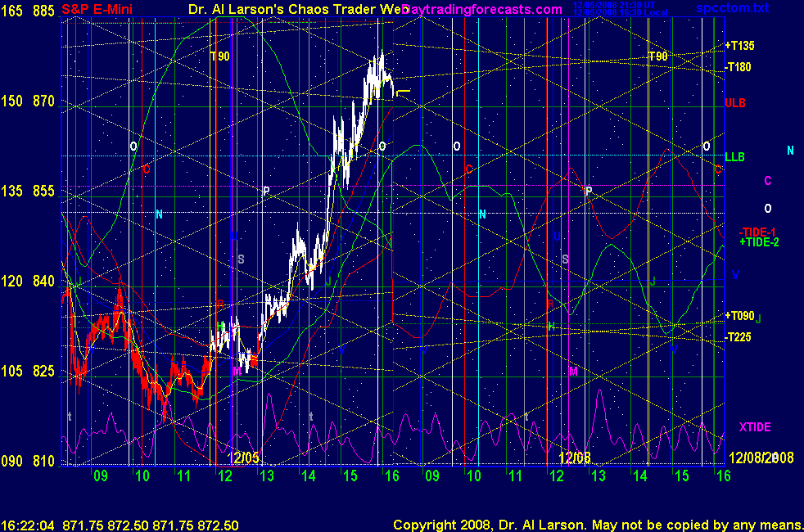Click the -T225 line label
Screen dimensions: 804x532
point(739,337)
